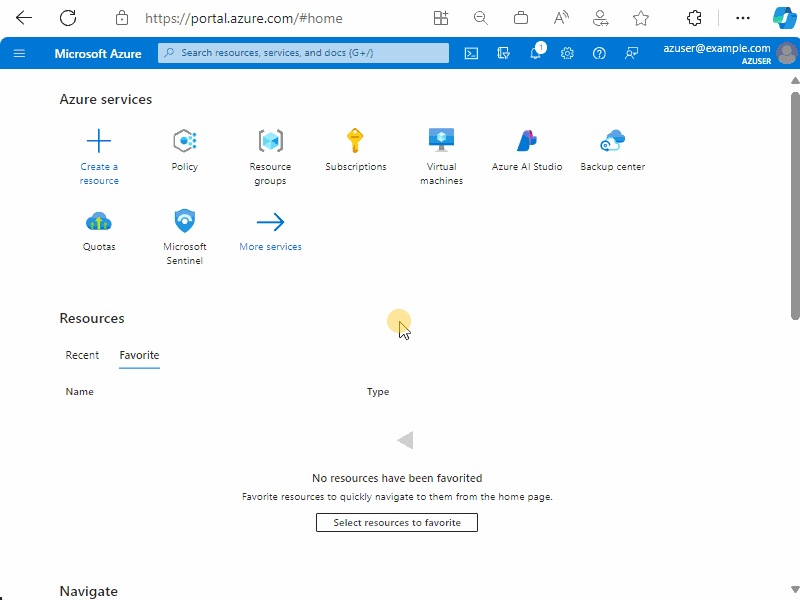Viewport: 800px width, 600px height.
Task: Click Select resources to favorite button
Action: click(x=397, y=522)
